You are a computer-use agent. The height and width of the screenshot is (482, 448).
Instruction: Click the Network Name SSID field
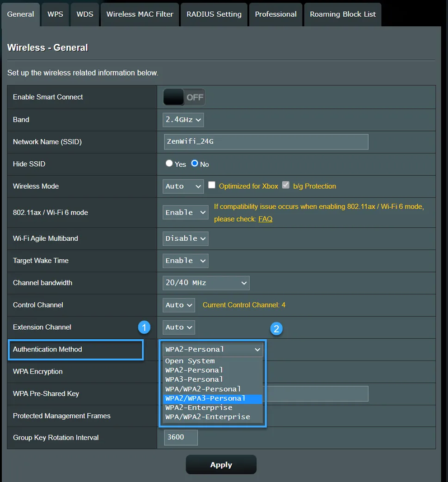pos(266,142)
